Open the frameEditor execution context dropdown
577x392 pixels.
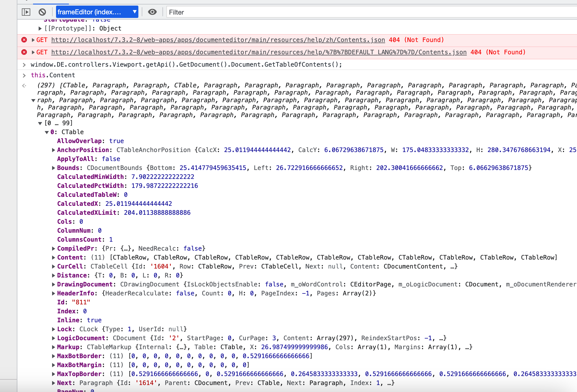click(x=97, y=12)
